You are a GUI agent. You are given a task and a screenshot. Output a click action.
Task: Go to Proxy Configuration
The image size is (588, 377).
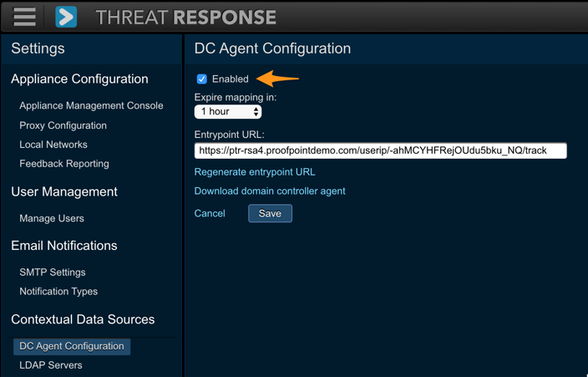pyautogui.click(x=63, y=125)
